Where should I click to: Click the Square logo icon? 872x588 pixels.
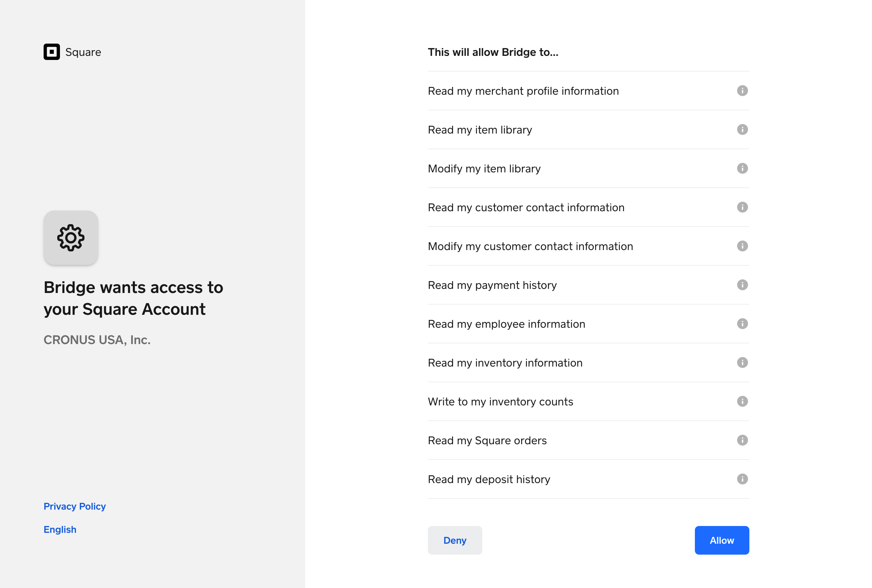point(52,52)
